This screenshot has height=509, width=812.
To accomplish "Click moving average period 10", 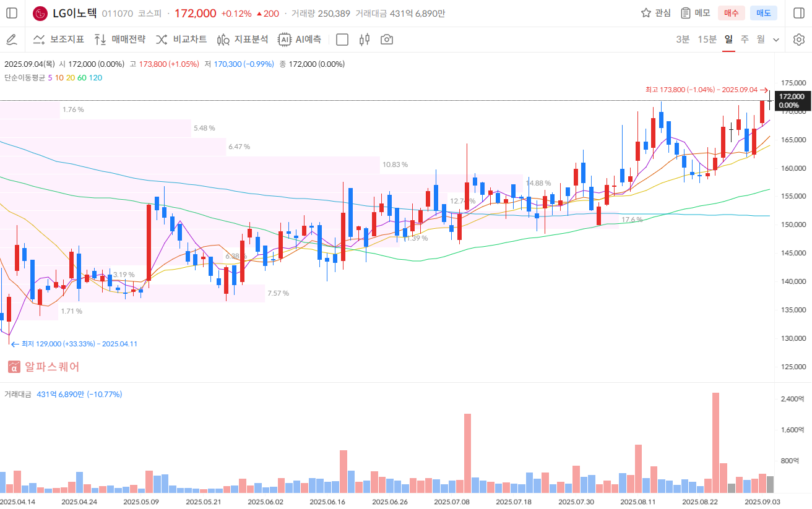I will tap(59, 78).
